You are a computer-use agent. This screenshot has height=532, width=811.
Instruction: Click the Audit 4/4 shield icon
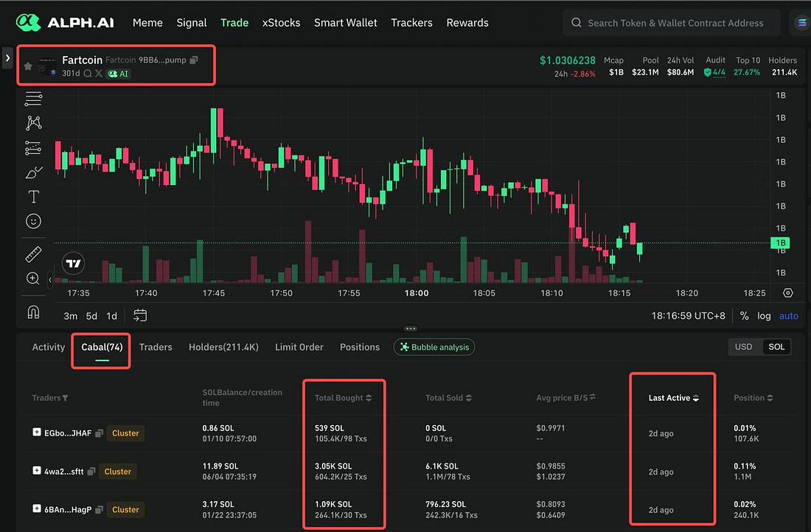(707, 73)
